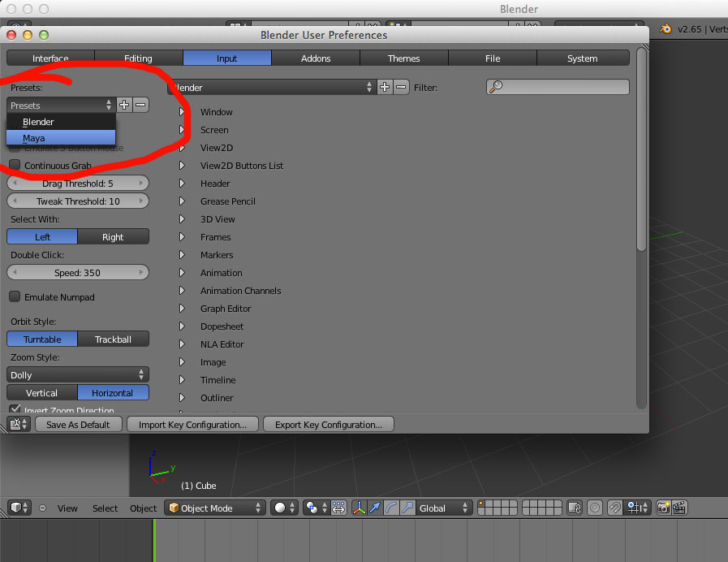Remove a preset with minus next to Presets
The width and height of the screenshot is (728, 562).
pos(140,105)
